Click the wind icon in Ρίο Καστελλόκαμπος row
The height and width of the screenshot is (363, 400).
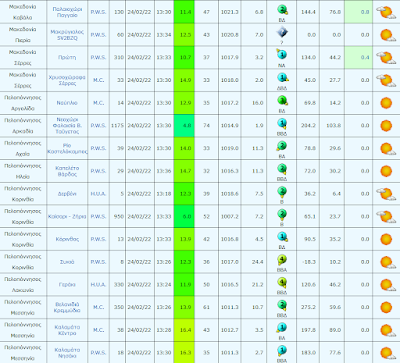click(282, 146)
